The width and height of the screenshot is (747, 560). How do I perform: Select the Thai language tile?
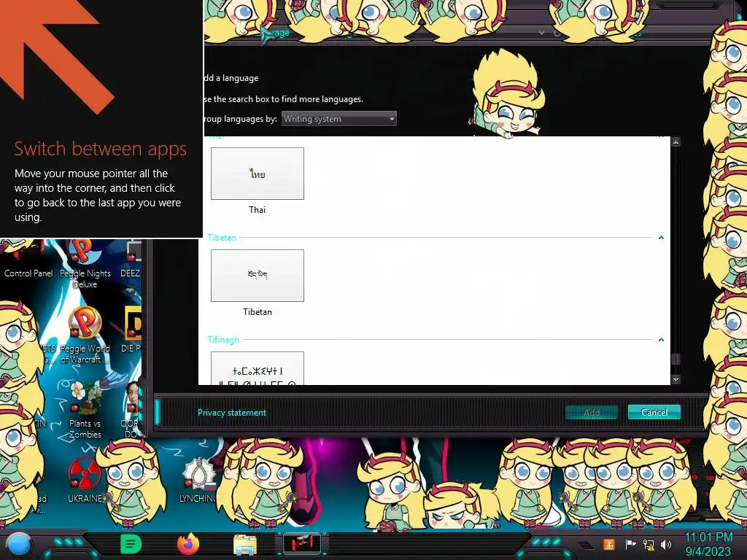[258, 174]
